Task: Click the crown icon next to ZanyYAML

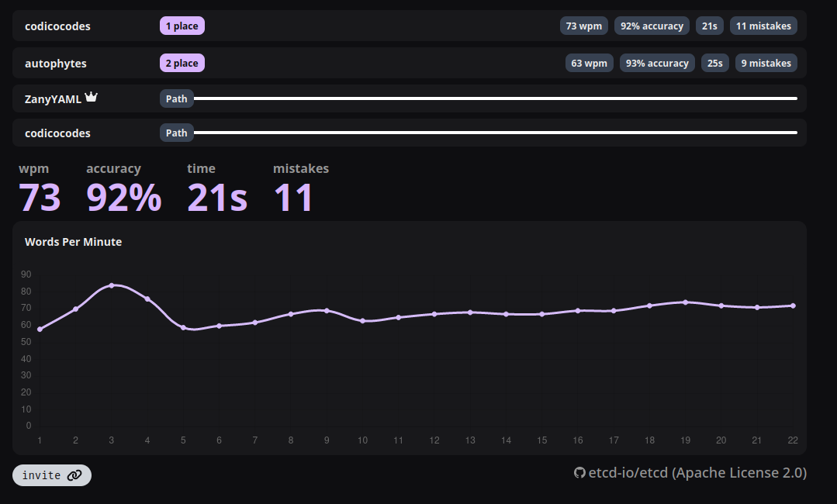Action: [92, 95]
